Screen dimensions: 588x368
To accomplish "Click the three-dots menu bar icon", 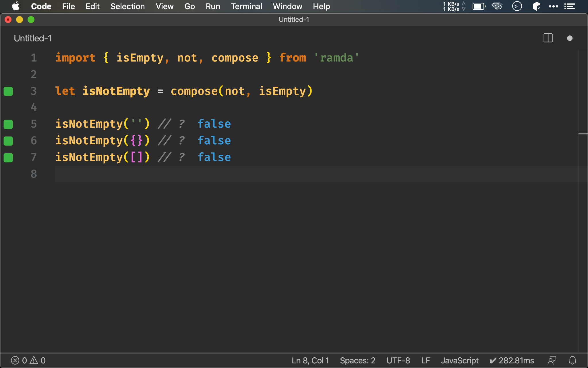I will click(553, 6).
